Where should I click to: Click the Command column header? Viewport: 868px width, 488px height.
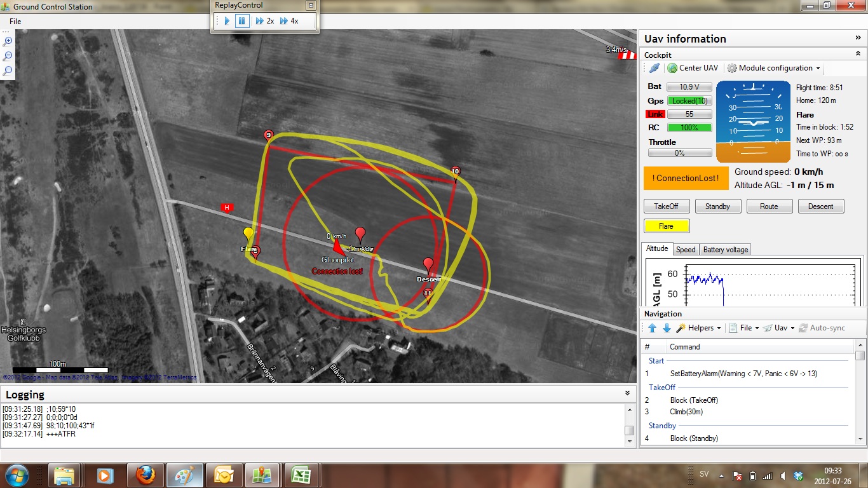(761, 347)
